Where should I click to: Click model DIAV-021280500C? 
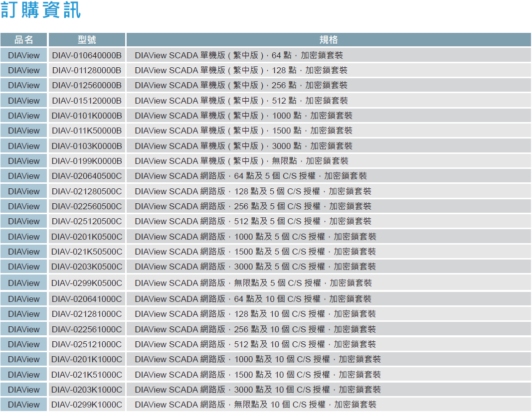click(87, 192)
